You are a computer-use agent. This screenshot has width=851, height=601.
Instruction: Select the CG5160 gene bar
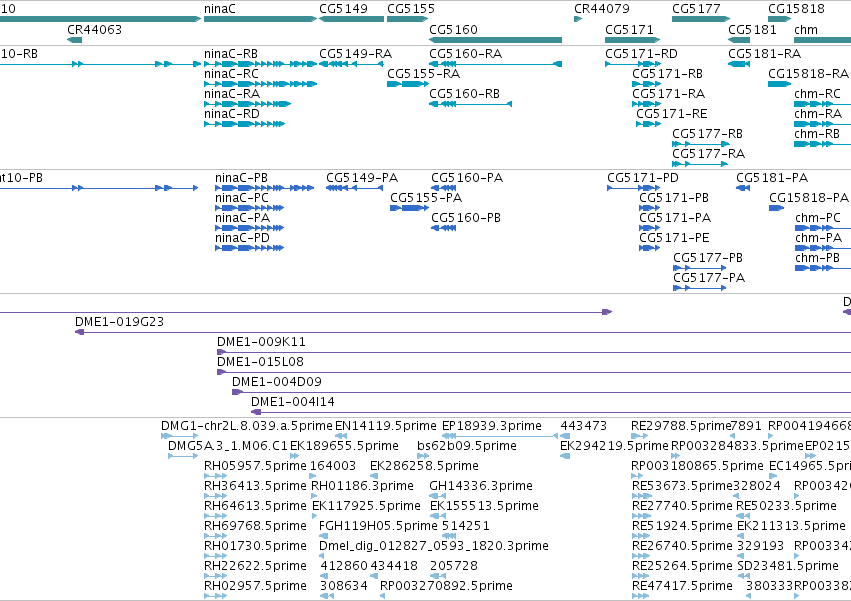click(x=496, y=40)
